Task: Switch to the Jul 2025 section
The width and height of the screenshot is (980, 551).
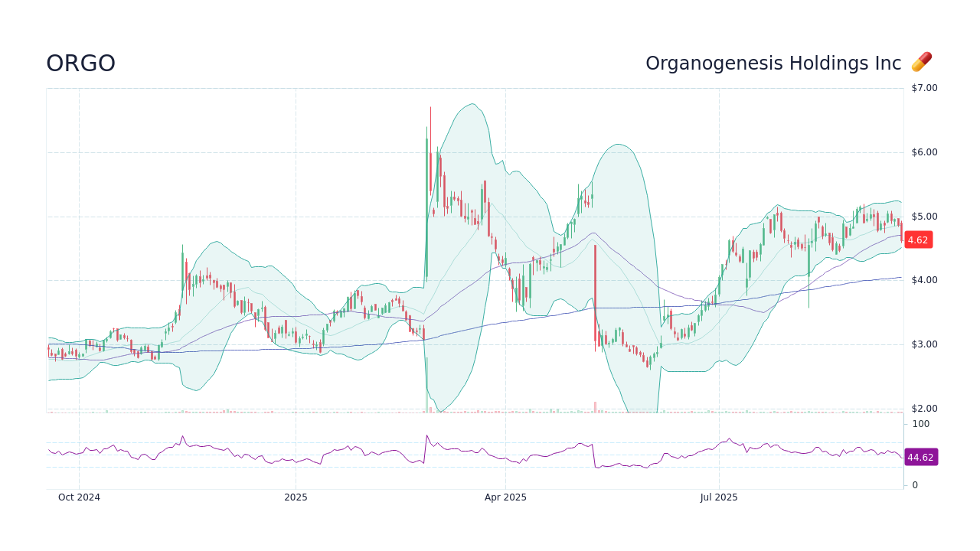Action: click(718, 497)
